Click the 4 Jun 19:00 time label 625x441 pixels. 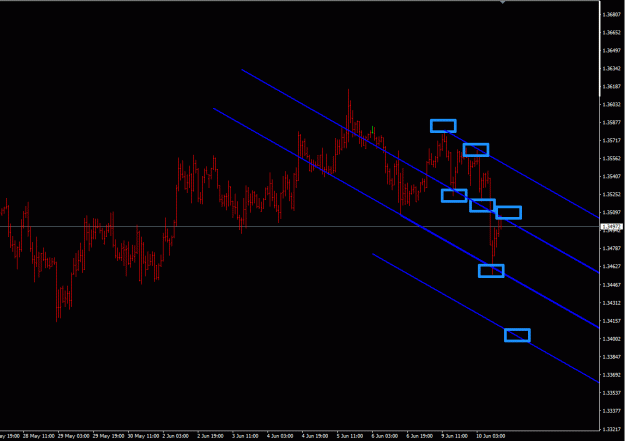(x=315, y=436)
